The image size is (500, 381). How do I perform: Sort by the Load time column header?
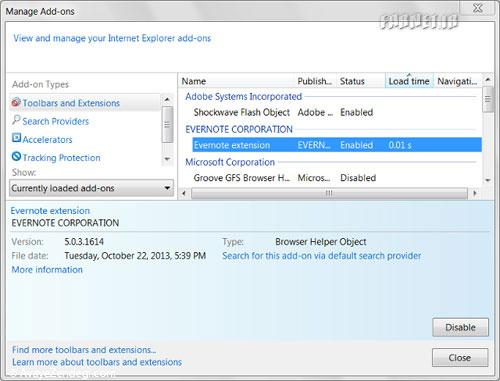(409, 81)
